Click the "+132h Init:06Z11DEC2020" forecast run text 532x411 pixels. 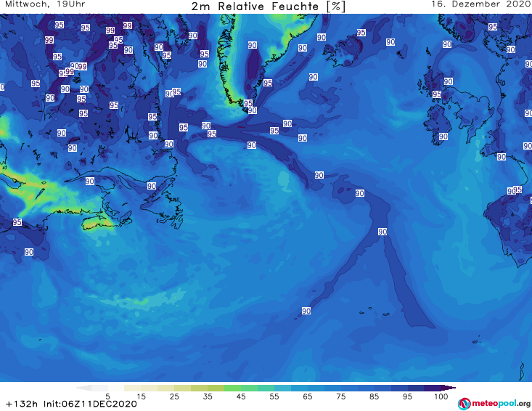point(71,404)
